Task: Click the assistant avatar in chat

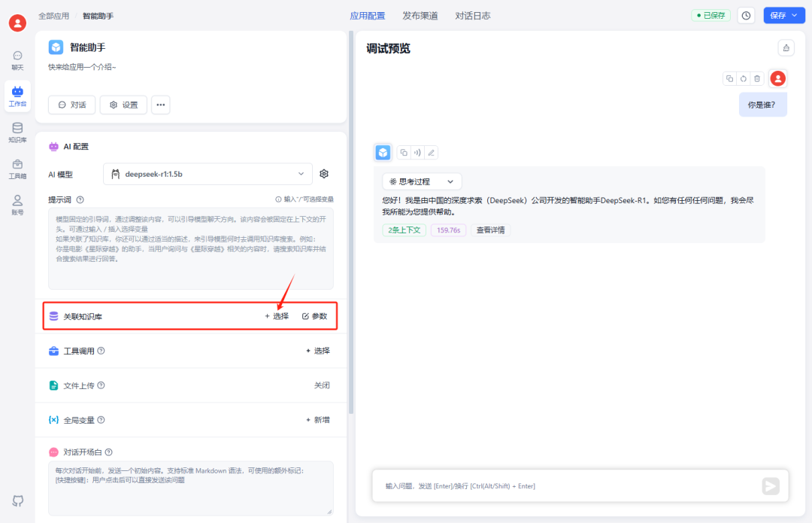Action: [x=383, y=153]
